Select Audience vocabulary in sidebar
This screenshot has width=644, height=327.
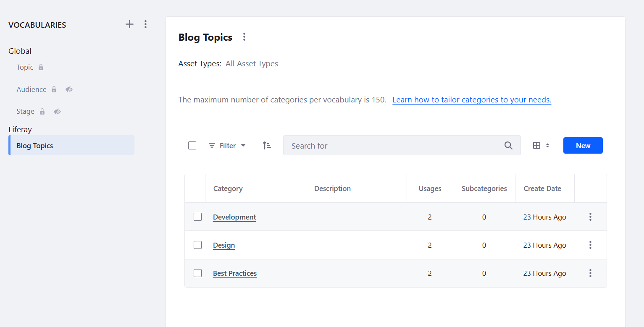pos(32,89)
